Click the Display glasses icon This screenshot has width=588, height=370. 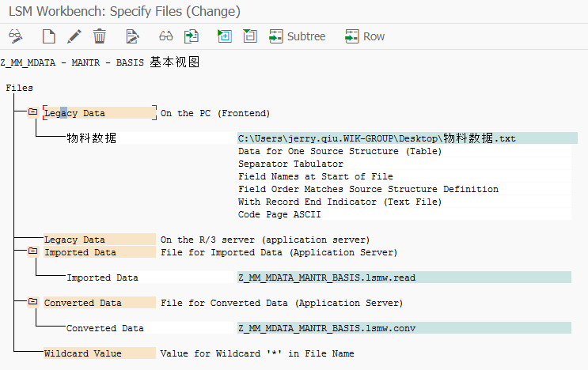165,36
